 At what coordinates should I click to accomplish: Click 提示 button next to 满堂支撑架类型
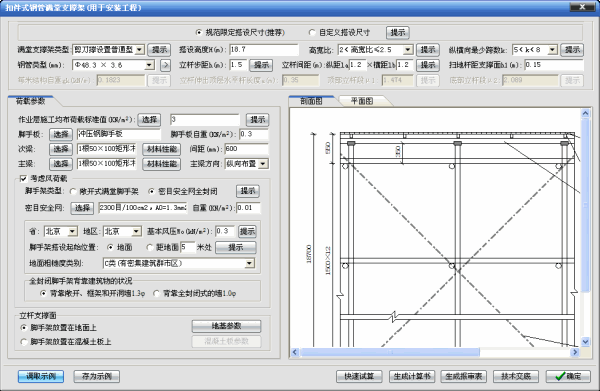159,50
